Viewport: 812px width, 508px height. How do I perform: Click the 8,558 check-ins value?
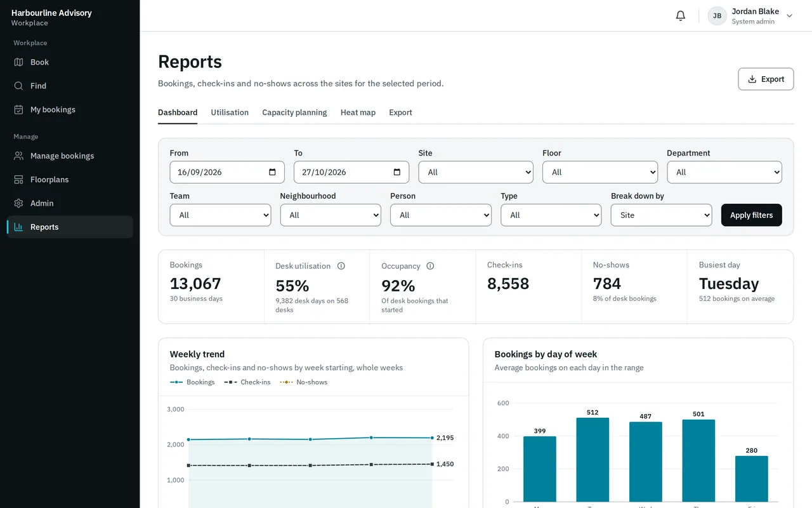tap(508, 283)
